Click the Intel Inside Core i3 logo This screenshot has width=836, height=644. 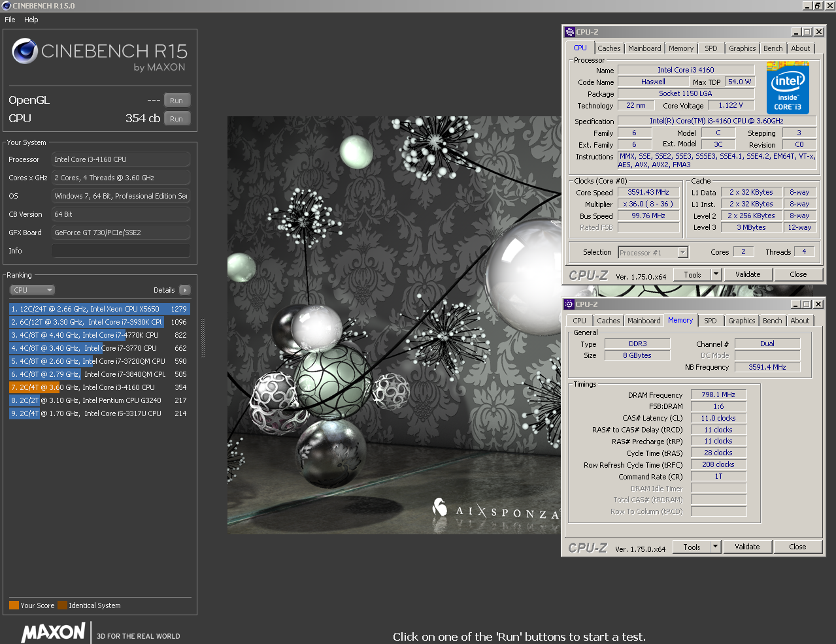point(788,88)
